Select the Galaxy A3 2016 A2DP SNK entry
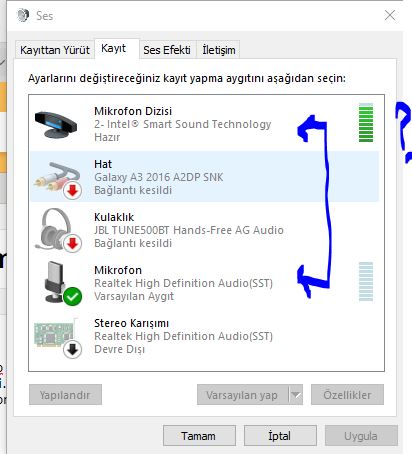This screenshot has height=454, width=412. point(204,177)
